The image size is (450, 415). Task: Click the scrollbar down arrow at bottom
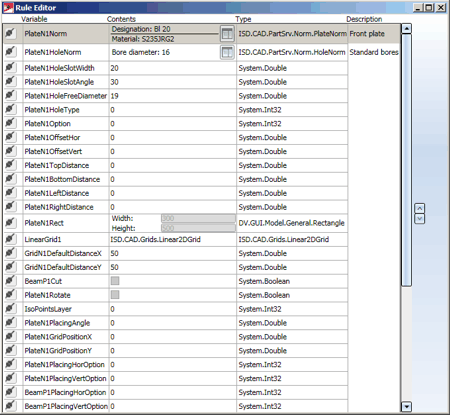coord(406,407)
